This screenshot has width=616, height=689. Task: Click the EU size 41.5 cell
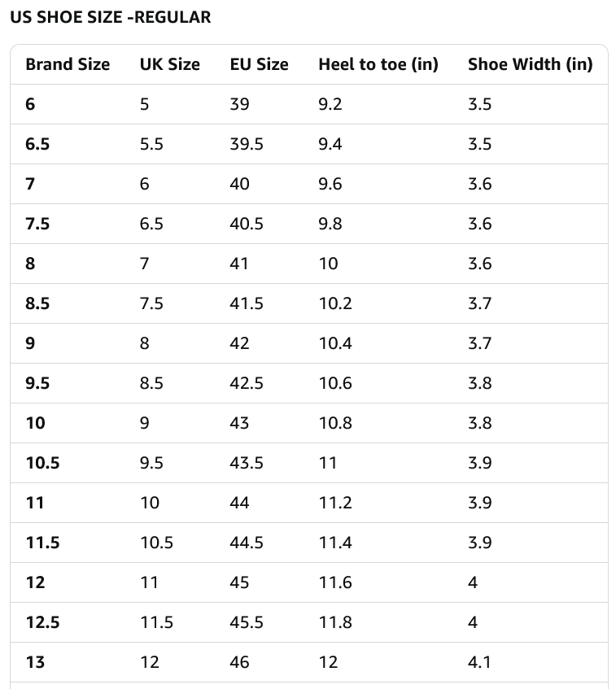point(247,303)
